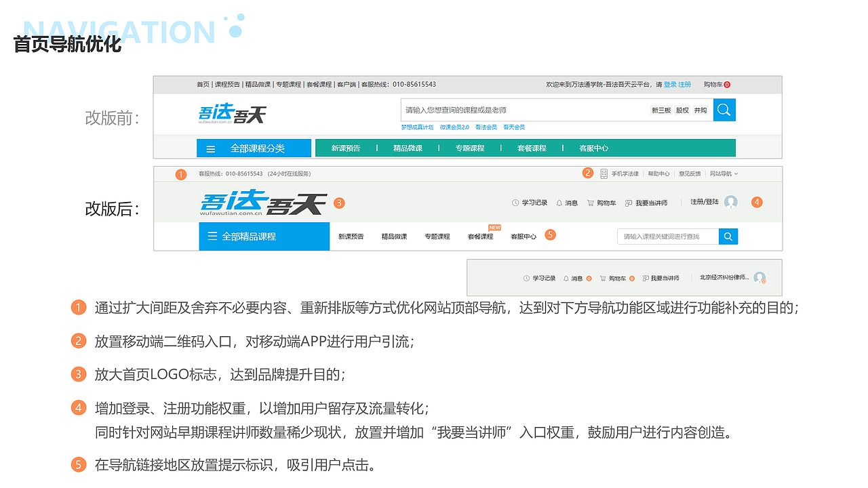Open hamburger menu beside 全部课程分类
The height and width of the screenshot is (488, 868).
[211, 148]
